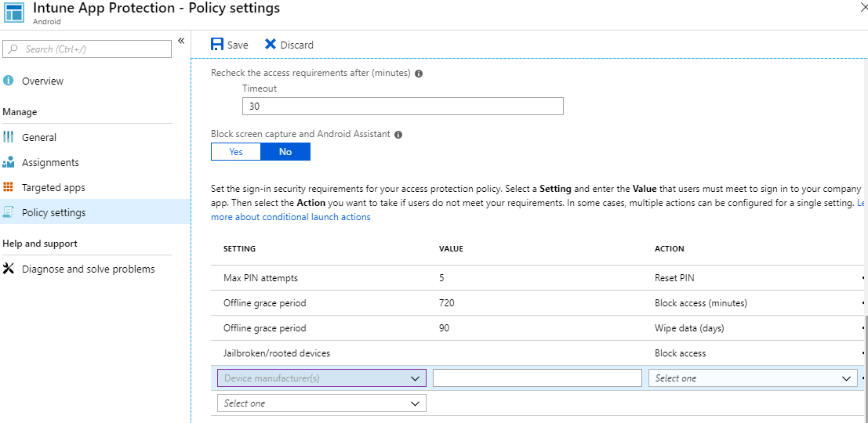Click the Save disk icon
868x423 pixels.
pos(217,45)
